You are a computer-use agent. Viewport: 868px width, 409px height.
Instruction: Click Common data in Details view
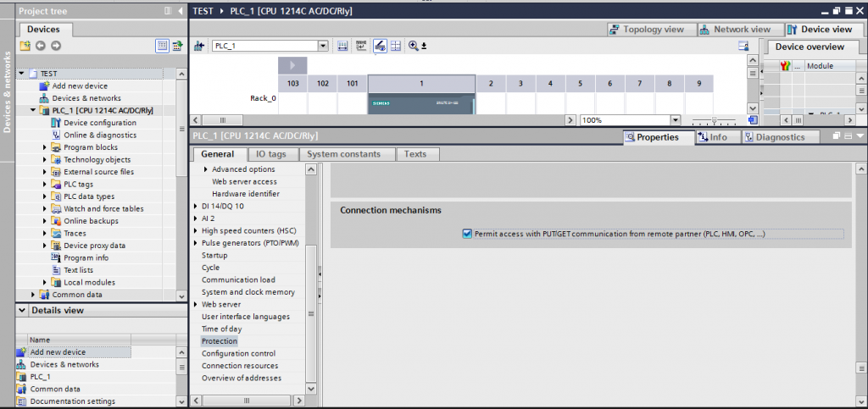(55, 390)
